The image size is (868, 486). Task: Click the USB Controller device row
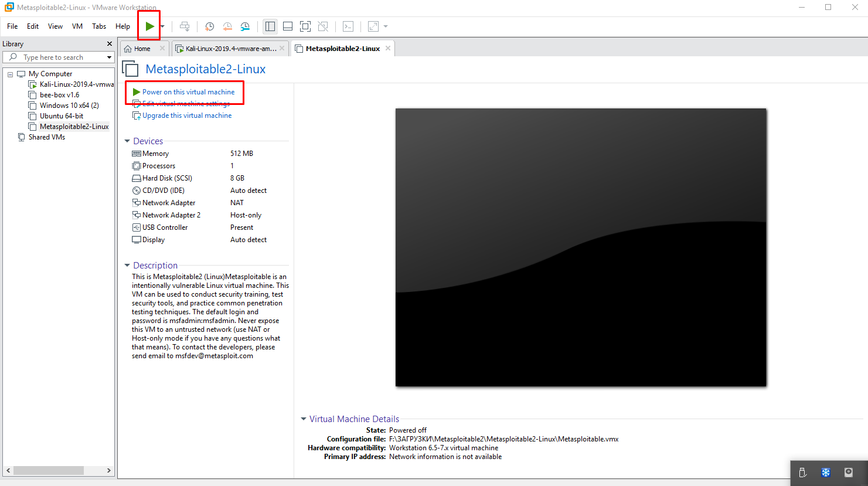(210, 227)
